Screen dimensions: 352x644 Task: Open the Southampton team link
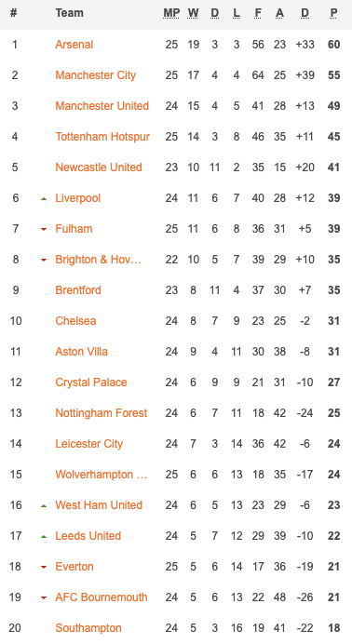pos(88,628)
